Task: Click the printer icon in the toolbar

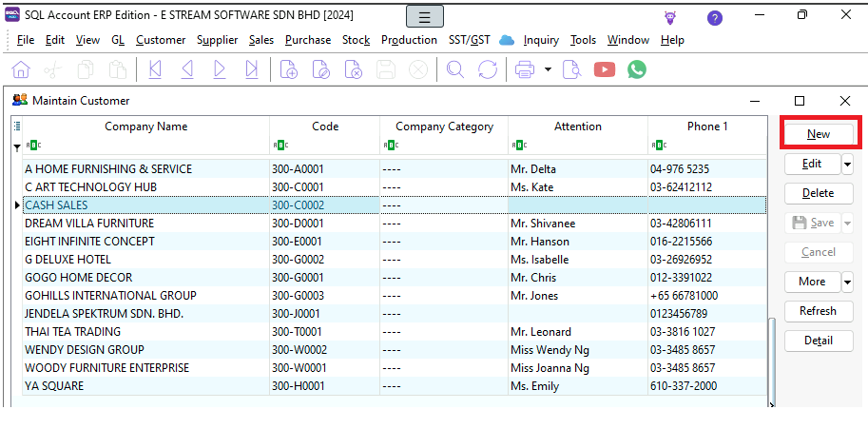Action: (524, 69)
